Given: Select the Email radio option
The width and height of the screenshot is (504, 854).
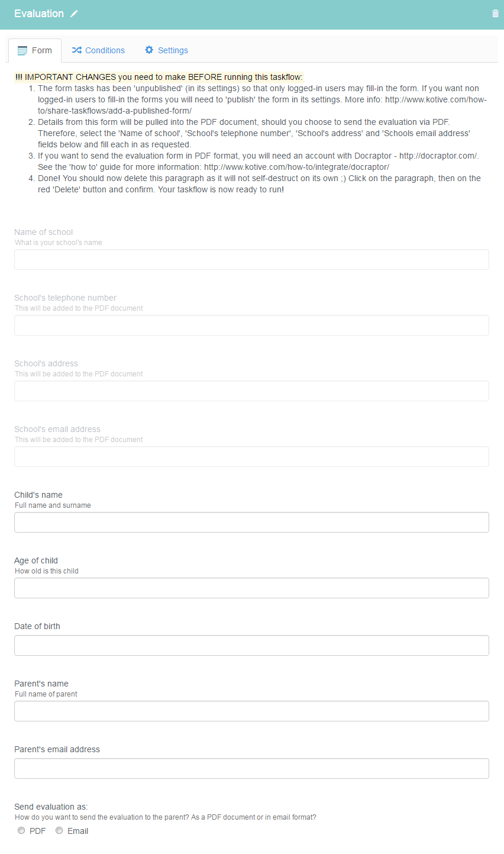Looking at the screenshot, I should click(x=59, y=831).
